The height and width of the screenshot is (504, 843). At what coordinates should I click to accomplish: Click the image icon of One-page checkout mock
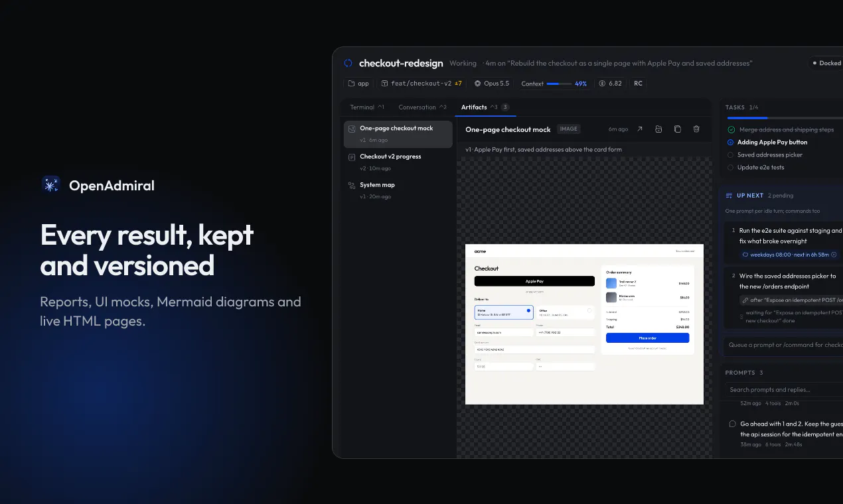352,129
